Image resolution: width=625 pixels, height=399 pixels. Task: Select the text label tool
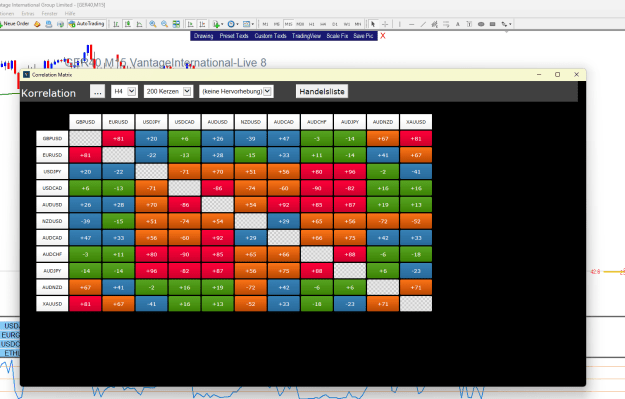(469, 24)
